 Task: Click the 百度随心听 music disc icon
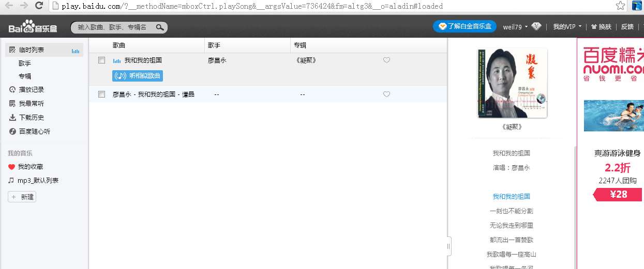pyautogui.click(x=12, y=132)
